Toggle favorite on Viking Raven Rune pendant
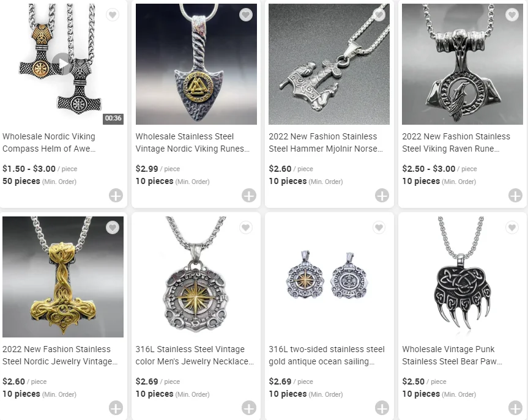528x420 pixels. [x=512, y=15]
